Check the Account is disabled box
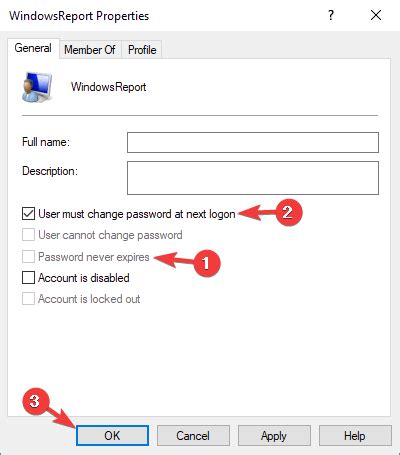Image resolution: width=400 pixels, height=455 pixels. tap(28, 277)
